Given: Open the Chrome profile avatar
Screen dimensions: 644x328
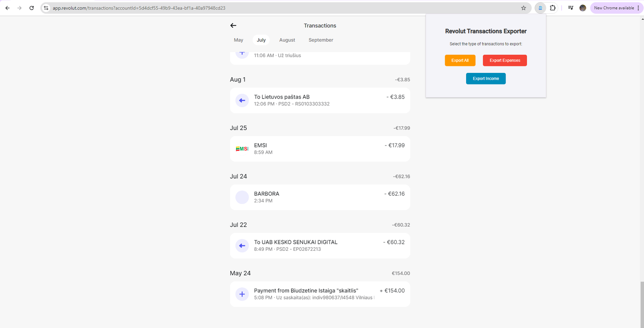Looking at the screenshot, I should tap(582, 8).
